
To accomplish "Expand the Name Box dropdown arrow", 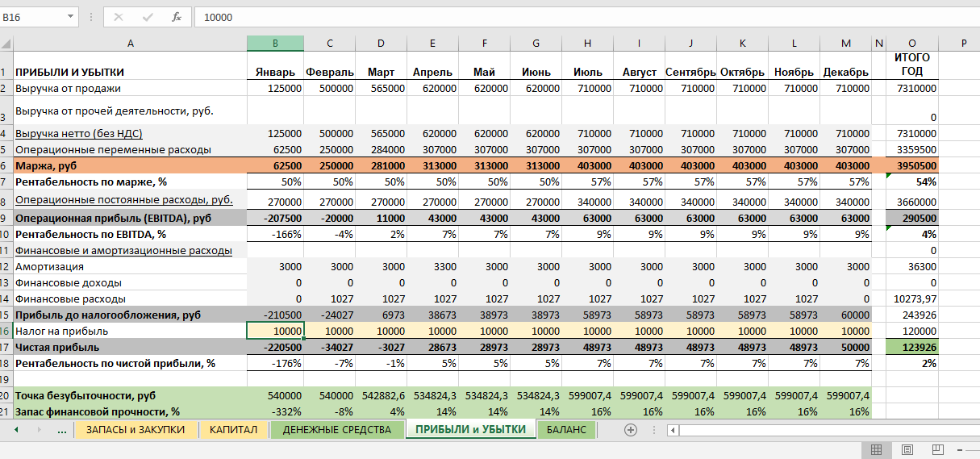I will pyautogui.click(x=72, y=16).
